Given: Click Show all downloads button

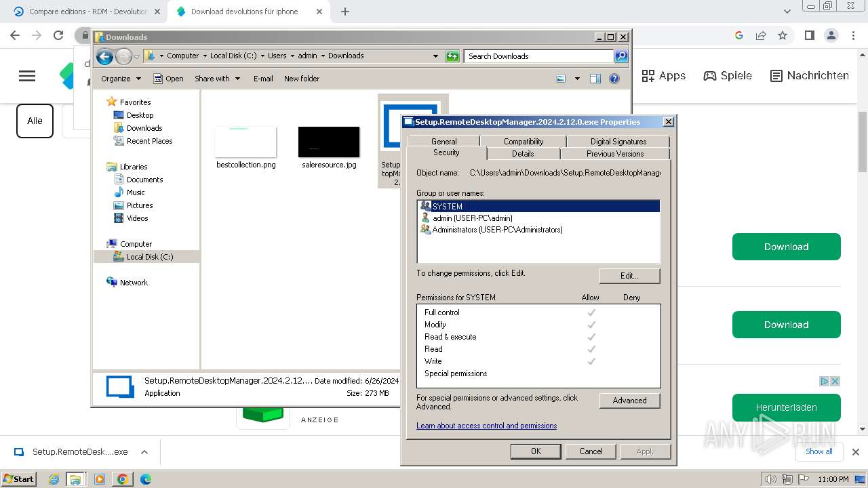Looking at the screenshot, I should pos(818,451).
